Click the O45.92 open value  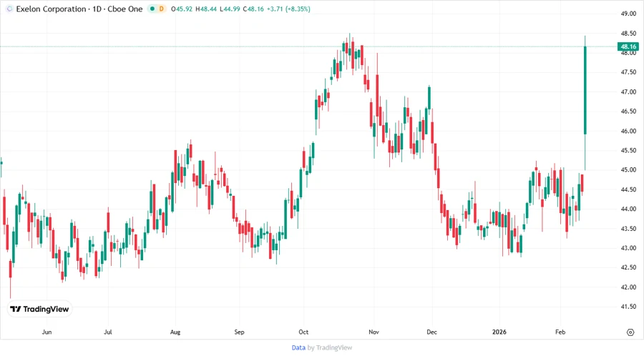[x=182, y=9]
